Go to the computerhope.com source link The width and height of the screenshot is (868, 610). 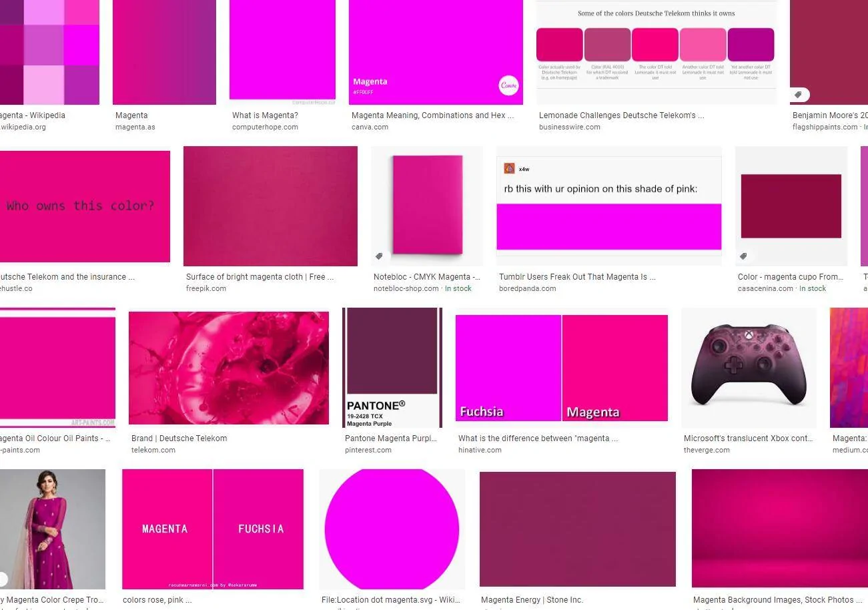tap(265, 127)
